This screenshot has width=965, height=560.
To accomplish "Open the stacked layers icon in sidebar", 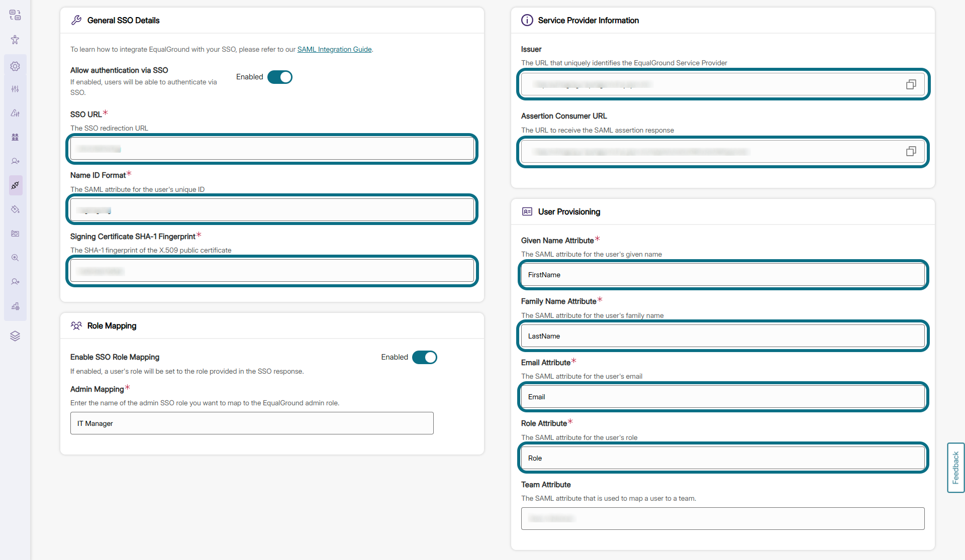I will pyautogui.click(x=15, y=336).
